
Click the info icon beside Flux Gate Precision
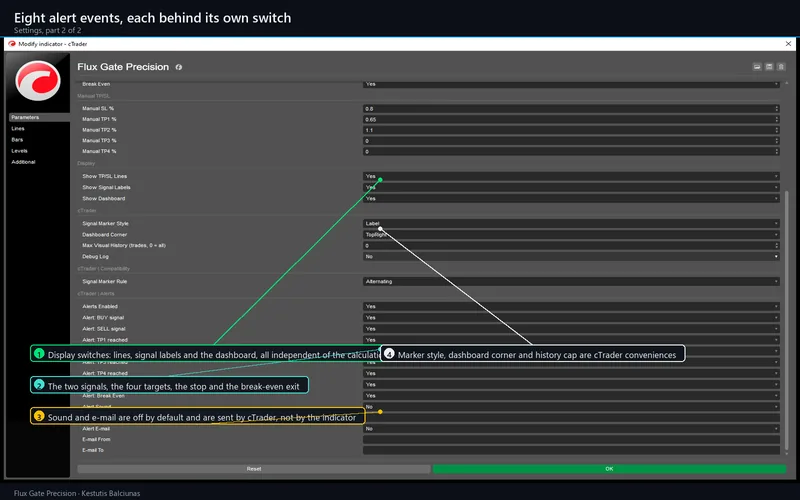[179, 67]
